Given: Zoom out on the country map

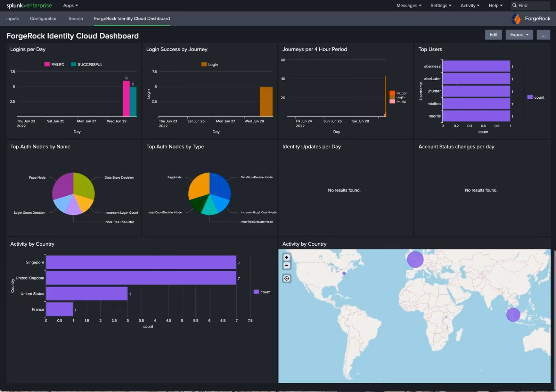Looking at the screenshot, I should (x=286, y=266).
